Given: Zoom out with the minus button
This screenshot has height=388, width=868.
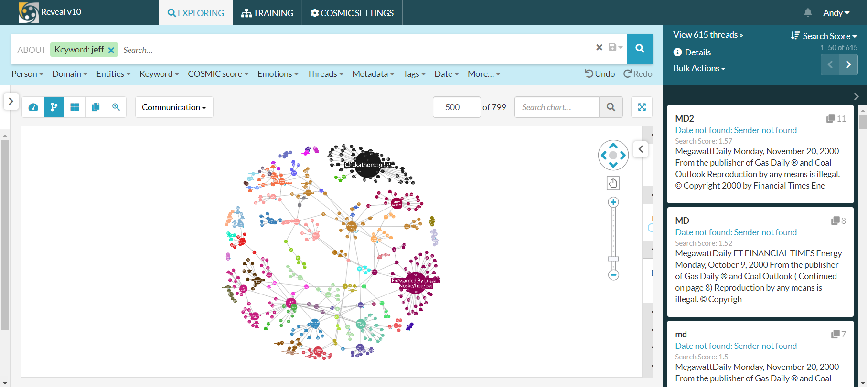Looking at the screenshot, I should tap(613, 275).
